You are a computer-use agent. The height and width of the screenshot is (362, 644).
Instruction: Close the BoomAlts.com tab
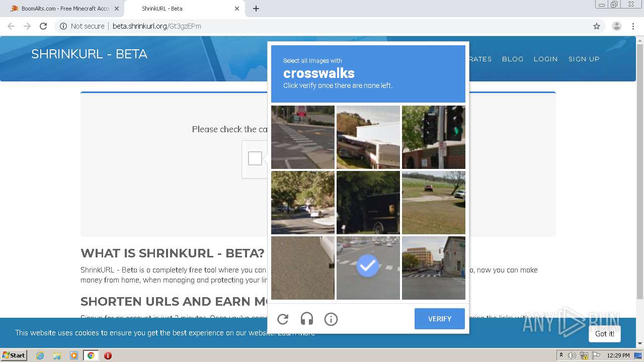pyautogui.click(x=117, y=9)
